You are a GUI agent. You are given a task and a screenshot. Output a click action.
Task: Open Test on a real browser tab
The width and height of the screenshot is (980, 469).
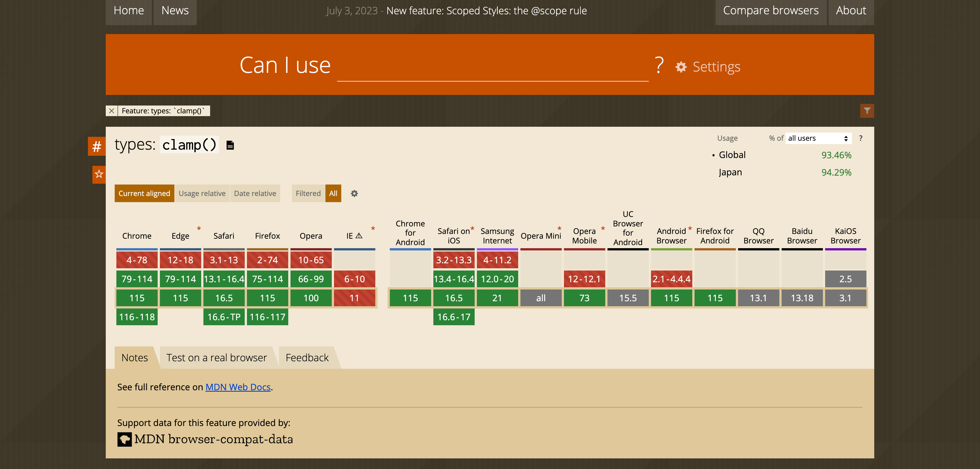point(217,357)
